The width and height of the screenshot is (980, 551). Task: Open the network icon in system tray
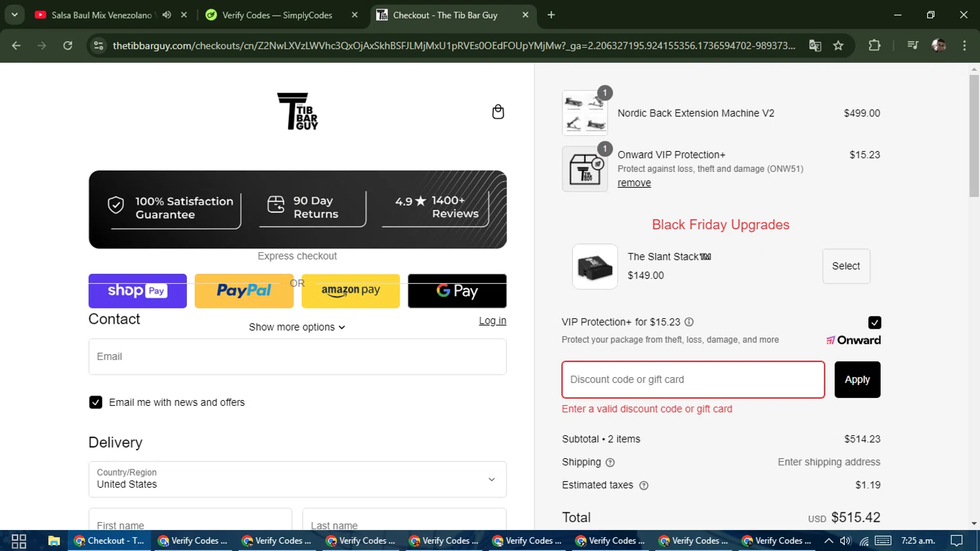864,541
